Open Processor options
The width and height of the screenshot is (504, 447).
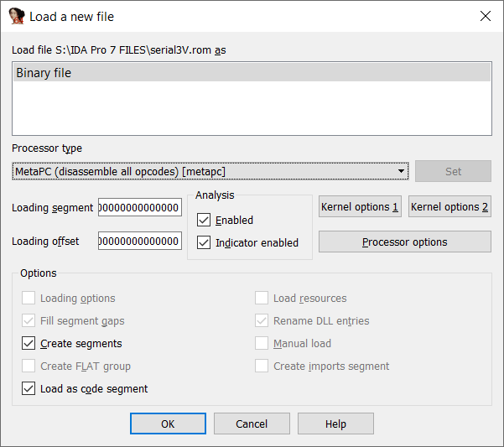pos(405,242)
